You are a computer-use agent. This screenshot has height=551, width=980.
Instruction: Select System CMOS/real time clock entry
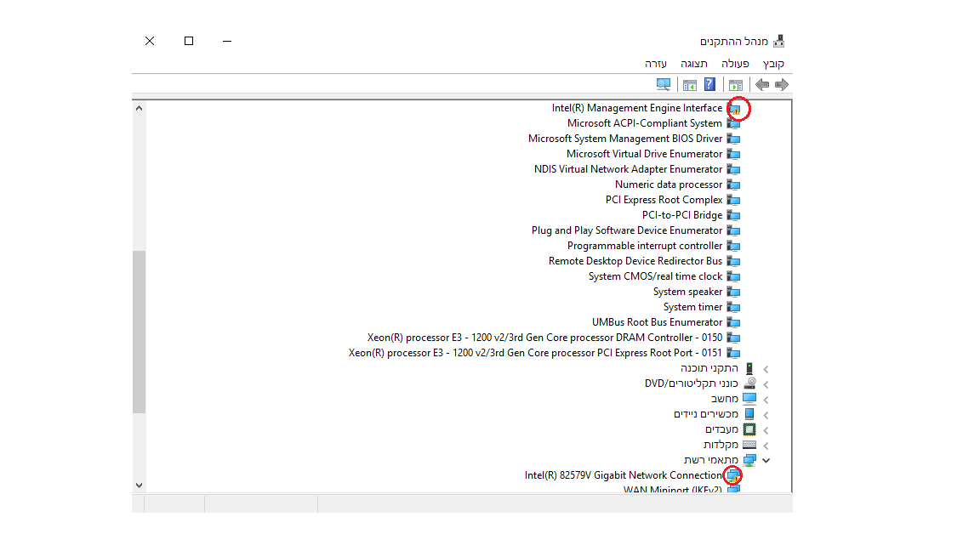pyautogui.click(x=655, y=276)
